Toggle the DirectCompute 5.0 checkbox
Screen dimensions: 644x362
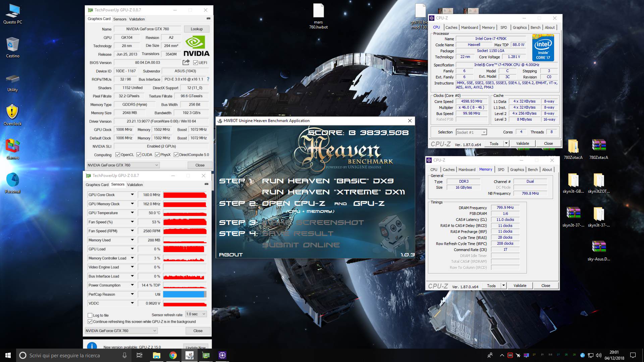176,155
